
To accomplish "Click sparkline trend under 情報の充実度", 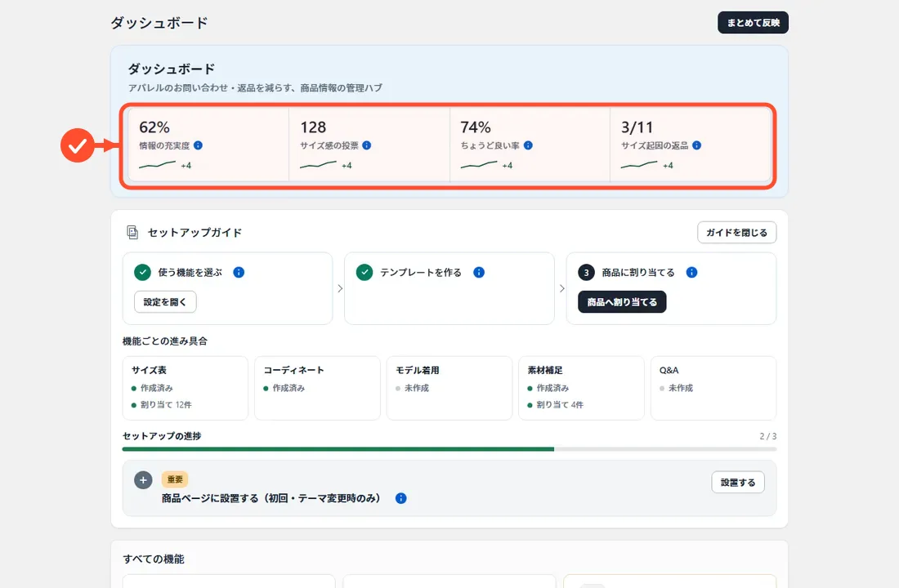I will (x=157, y=165).
